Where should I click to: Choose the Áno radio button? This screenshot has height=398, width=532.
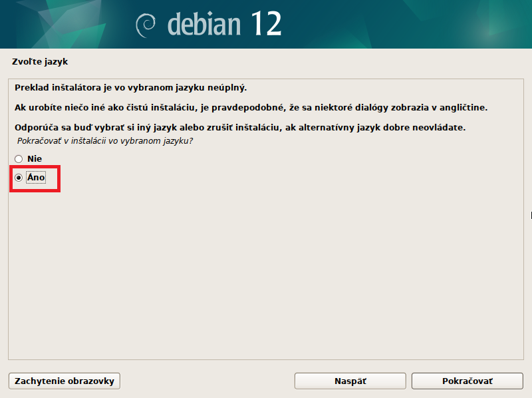19,178
